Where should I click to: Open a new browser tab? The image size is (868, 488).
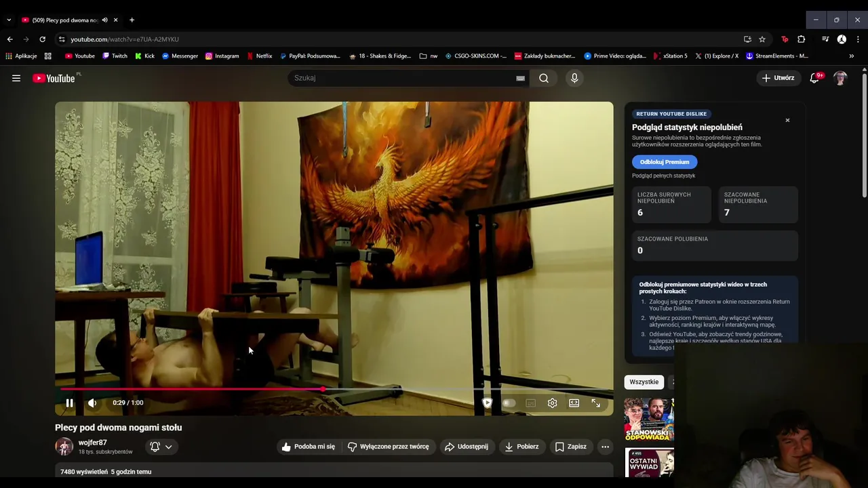click(x=132, y=20)
